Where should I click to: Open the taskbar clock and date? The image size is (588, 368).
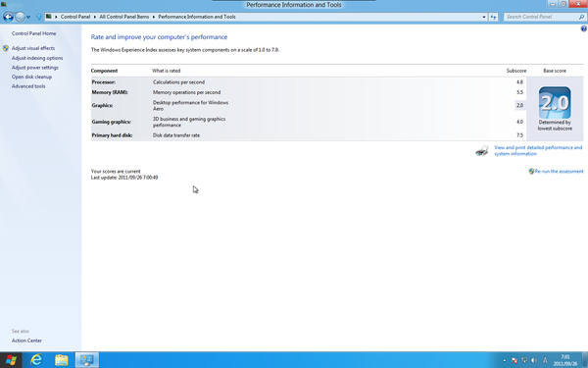click(x=565, y=360)
